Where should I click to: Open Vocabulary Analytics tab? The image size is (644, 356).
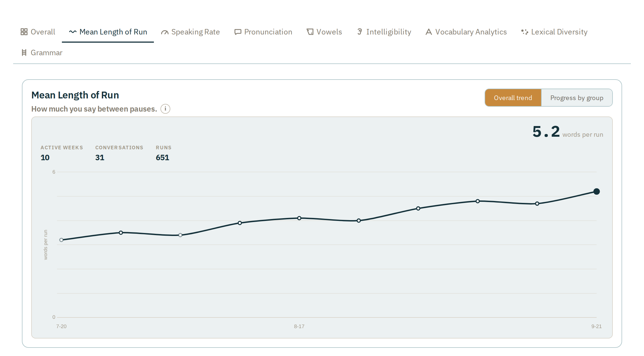[x=466, y=32]
